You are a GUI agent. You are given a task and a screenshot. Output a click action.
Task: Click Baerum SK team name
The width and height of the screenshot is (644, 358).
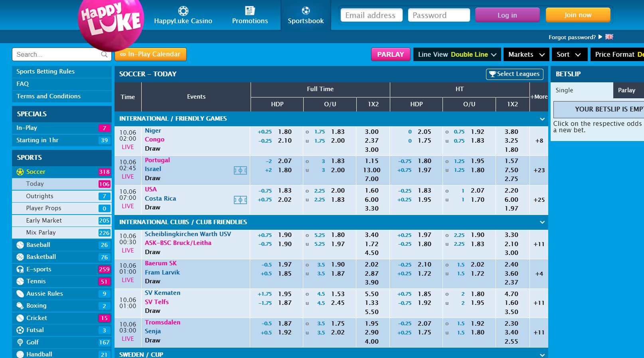[160, 263]
